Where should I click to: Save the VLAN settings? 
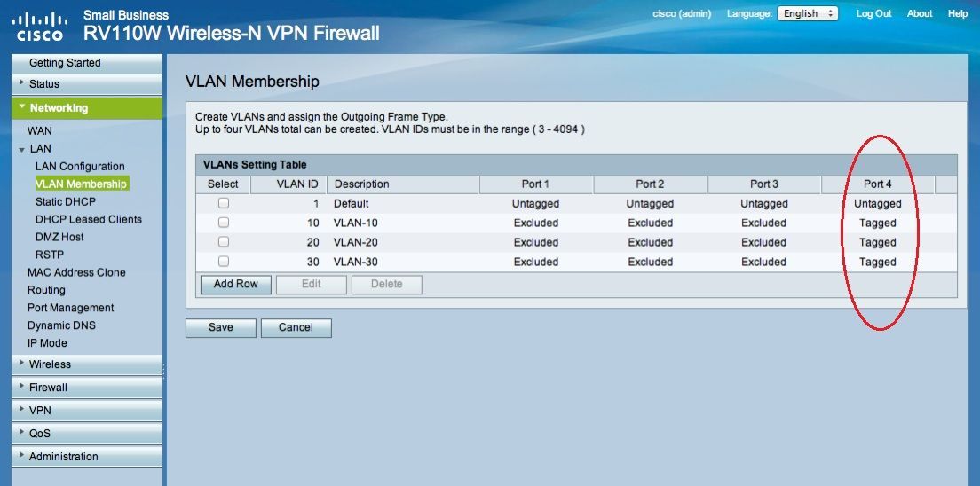[221, 328]
